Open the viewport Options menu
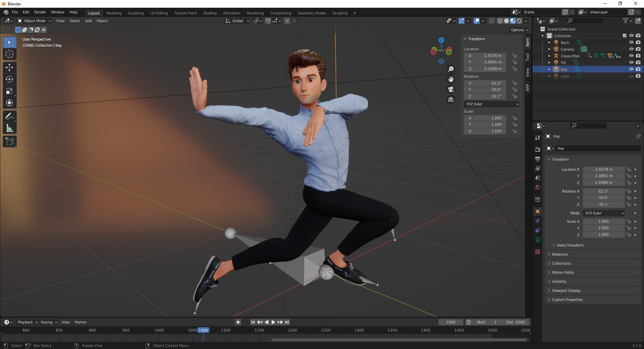The height and width of the screenshot is (349, 644). [x=519, y=30]
